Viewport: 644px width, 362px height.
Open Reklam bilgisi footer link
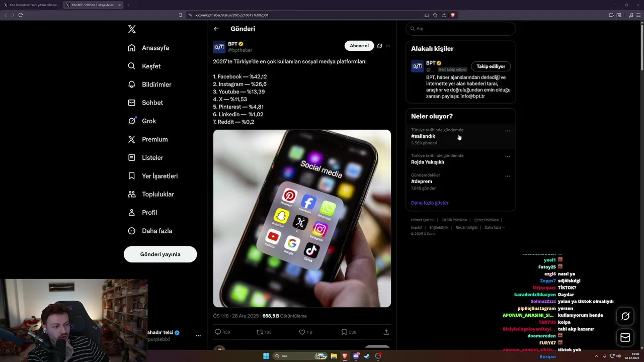[466, 227]
